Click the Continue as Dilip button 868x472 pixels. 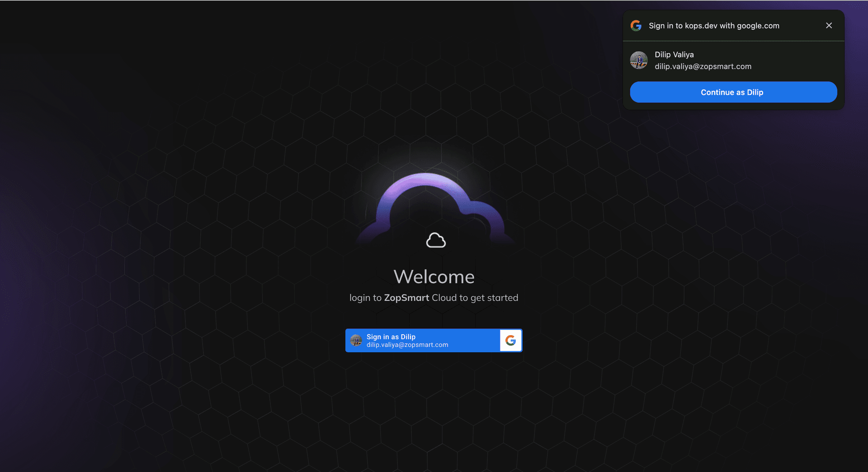[x=733, y=92]
